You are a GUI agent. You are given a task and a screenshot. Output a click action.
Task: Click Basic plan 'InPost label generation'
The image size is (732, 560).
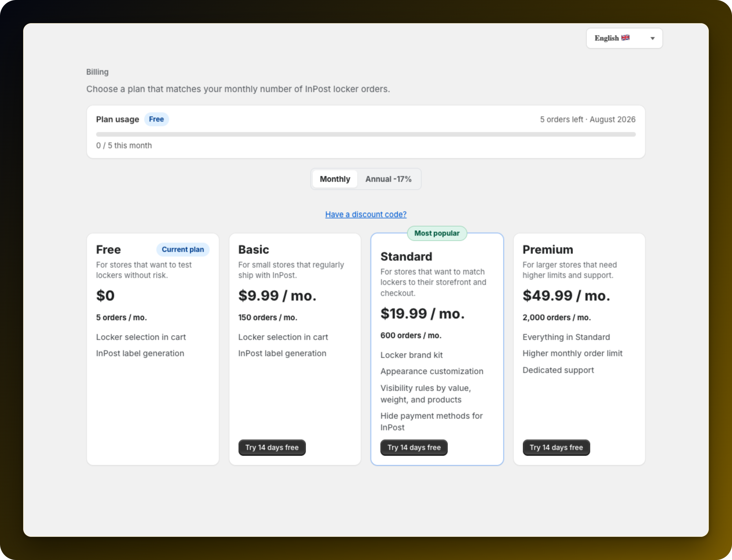click(282, 353)
